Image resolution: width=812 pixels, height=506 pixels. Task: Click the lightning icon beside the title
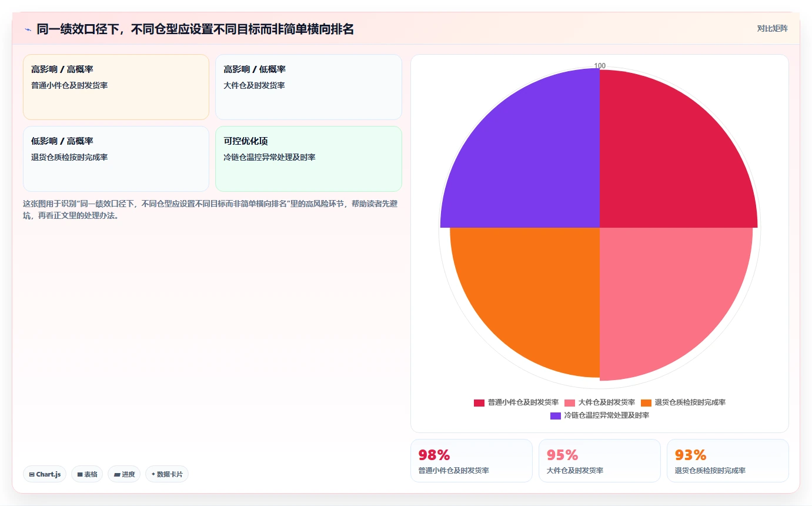pos(28,29)
